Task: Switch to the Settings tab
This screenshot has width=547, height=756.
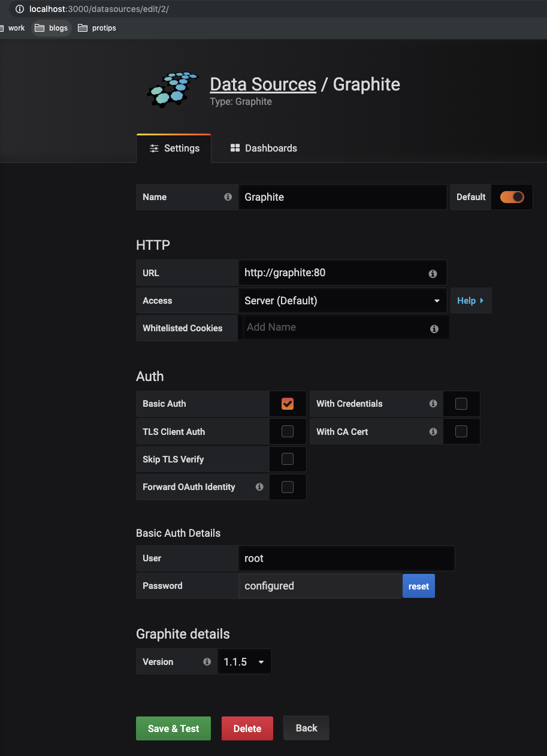Action: tap(174, 148)
